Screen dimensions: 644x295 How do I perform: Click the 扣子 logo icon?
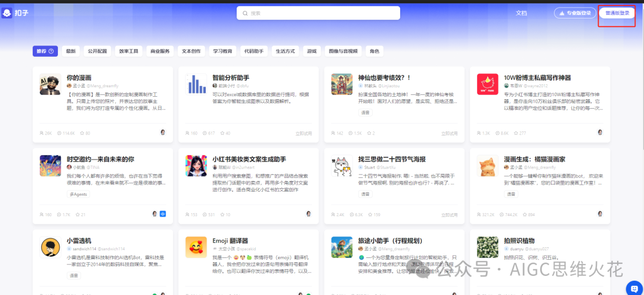(7, 13)
